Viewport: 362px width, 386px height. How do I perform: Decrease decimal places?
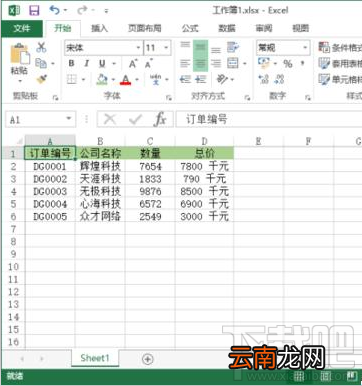pyautogui.click(x=279, y=79)
